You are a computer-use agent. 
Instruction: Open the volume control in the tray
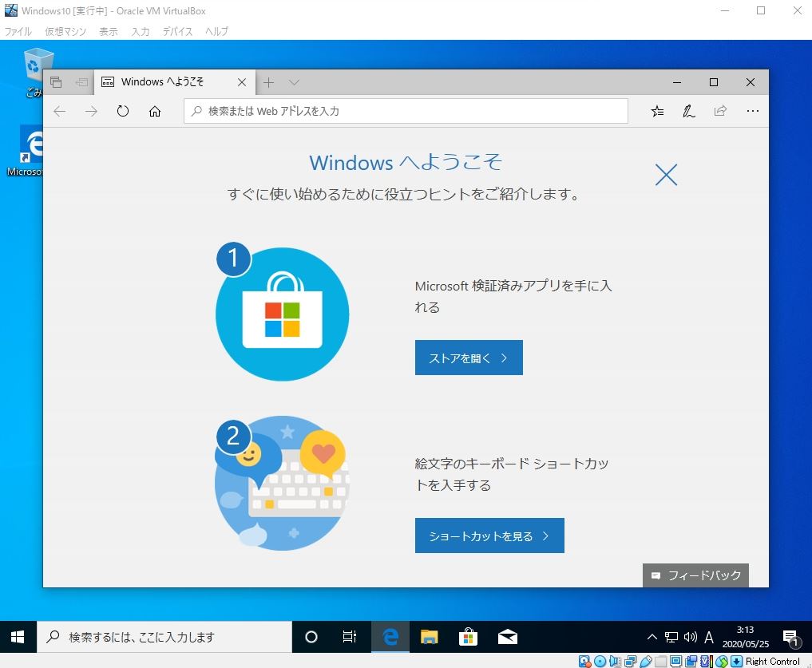pyautogui.click(x=691, y=637)
